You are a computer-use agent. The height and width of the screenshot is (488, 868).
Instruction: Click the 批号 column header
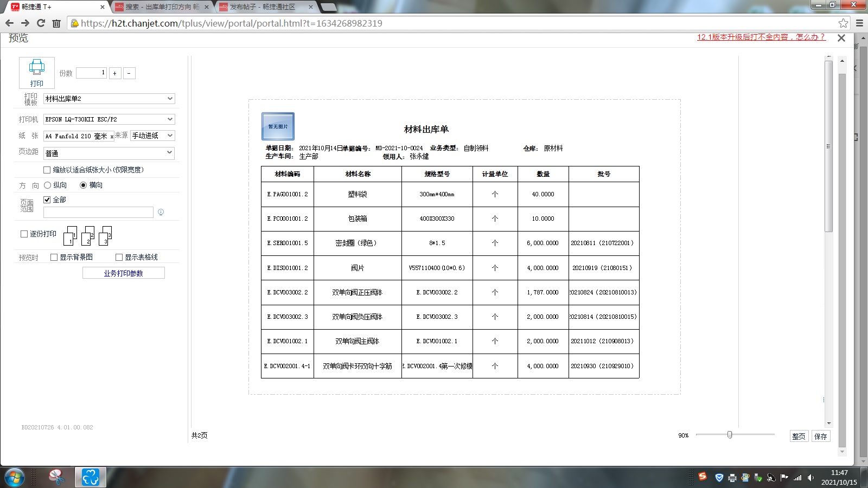604,174
